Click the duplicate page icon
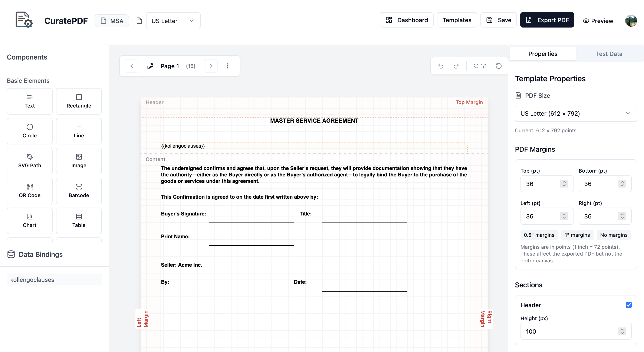 pyautogui.click(x=150, y=66)
